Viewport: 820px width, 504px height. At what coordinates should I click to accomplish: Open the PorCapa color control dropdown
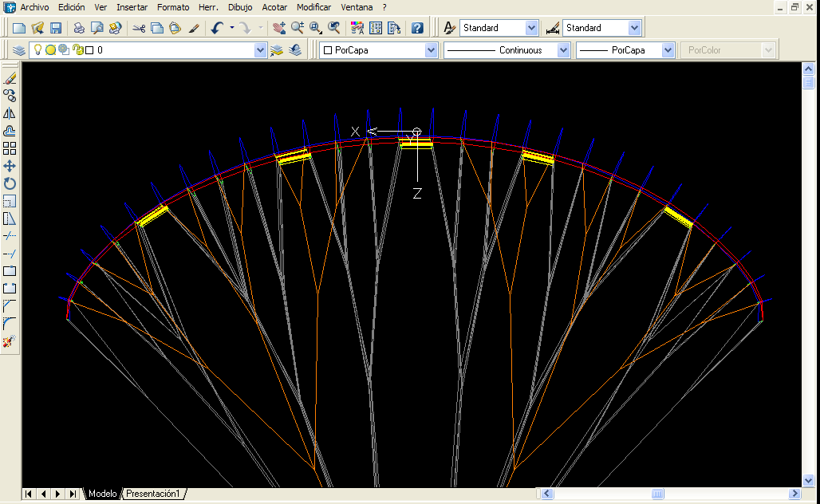431,50
